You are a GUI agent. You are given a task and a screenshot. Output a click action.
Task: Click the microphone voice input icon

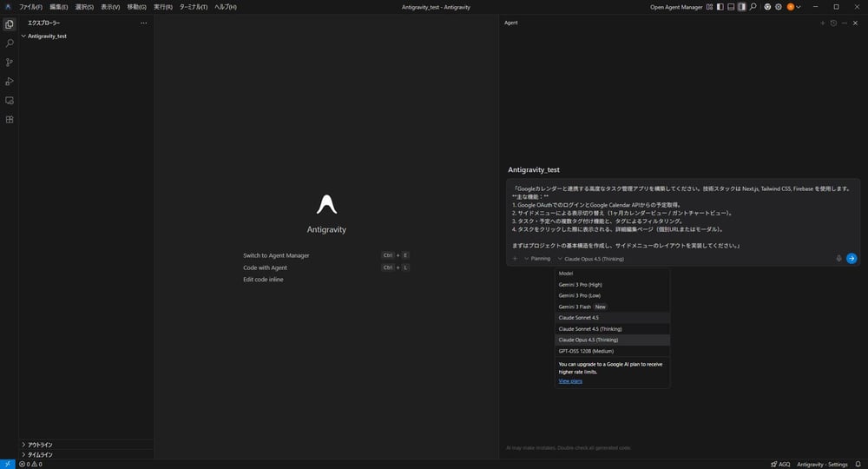pos(838,259)
